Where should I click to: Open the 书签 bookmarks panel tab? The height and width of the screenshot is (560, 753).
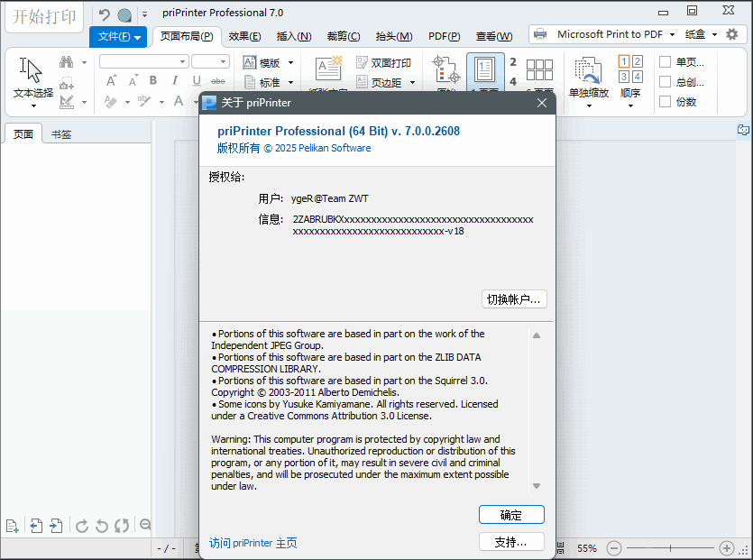point(61,134)
